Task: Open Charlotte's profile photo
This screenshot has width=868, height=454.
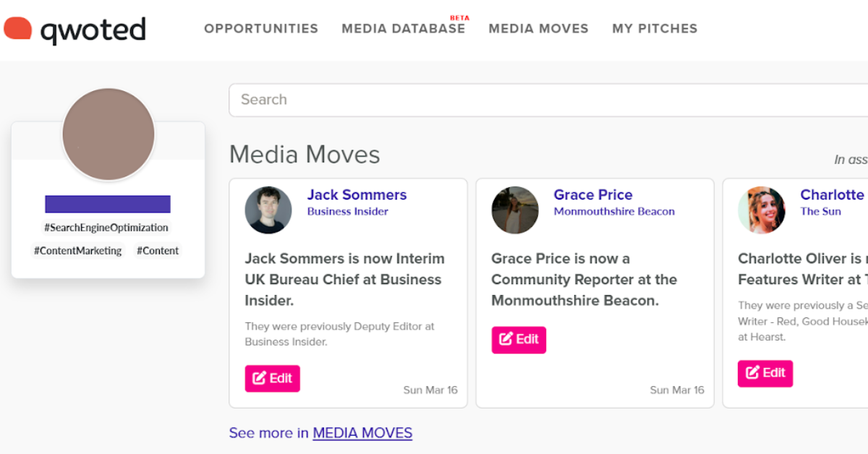Action: click(762, 210)
